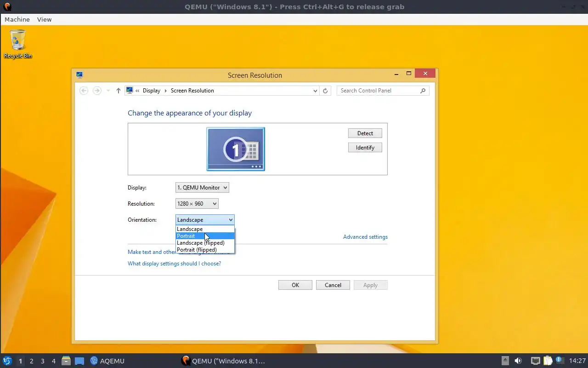Viewport: 588px width, 368px height.
Task: Click the clipboard tray icon
Action: [548, 361]
